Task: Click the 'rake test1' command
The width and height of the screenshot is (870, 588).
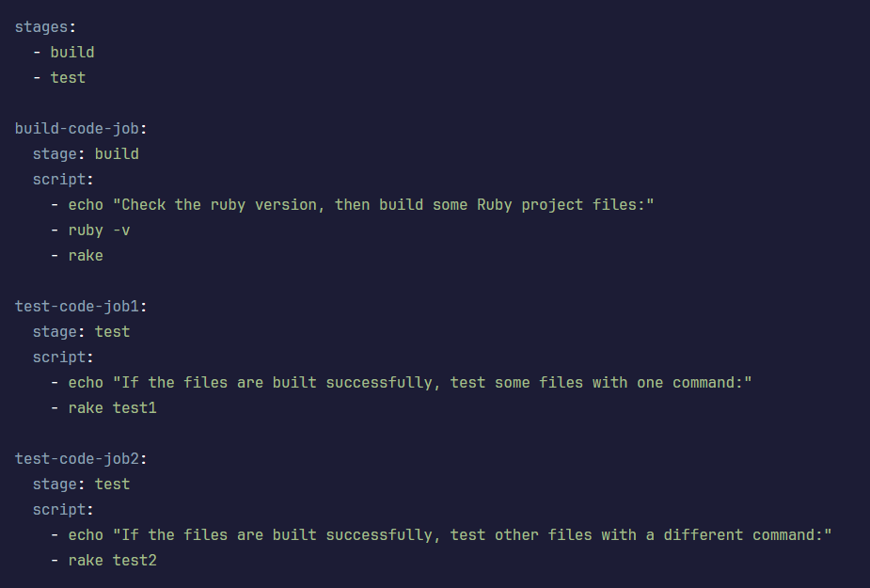Action: pos(112,407)
